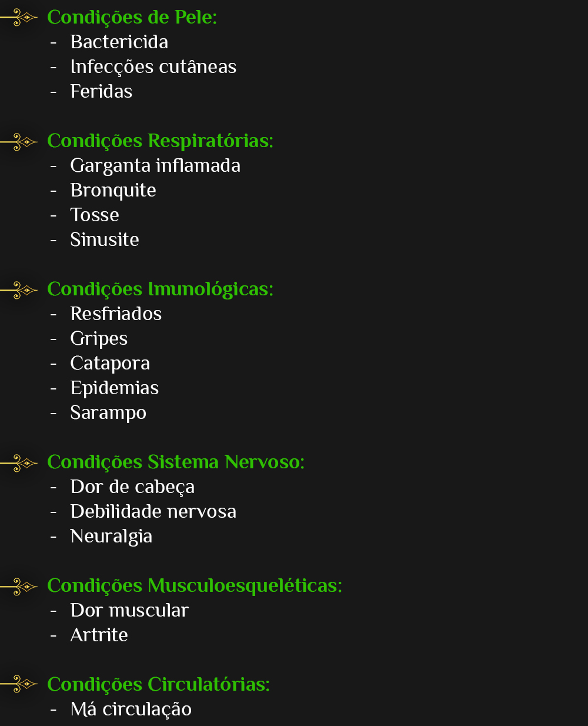Click the Artrite list item
The image size is (588, 726).
coord(99,635)
